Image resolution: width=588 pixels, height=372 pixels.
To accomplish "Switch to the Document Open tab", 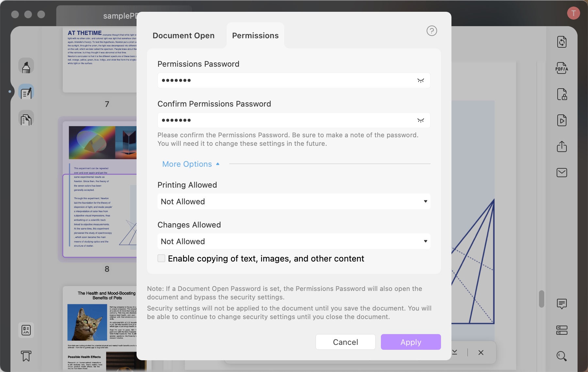I will point(184,35).
